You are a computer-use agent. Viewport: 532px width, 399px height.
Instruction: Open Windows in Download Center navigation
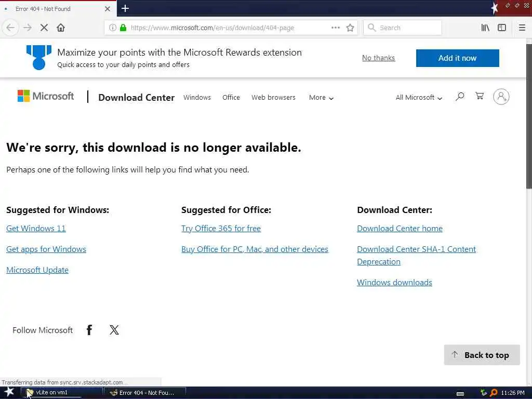pos(197,97)
